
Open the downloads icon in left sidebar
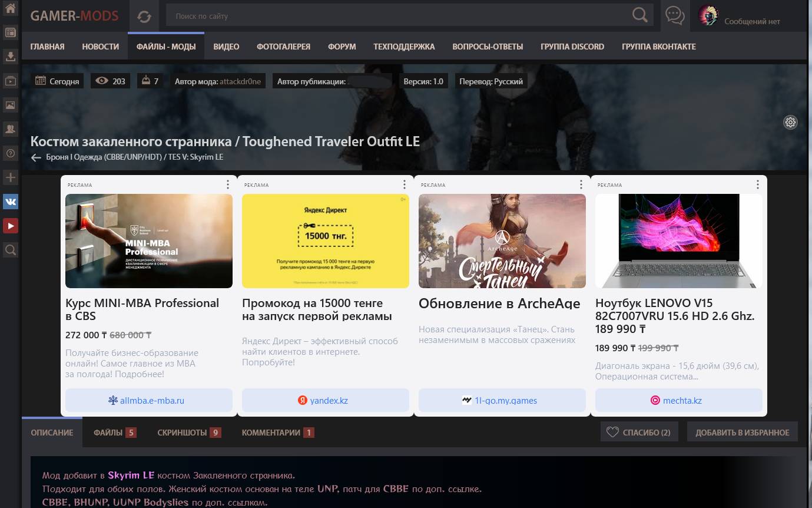click(10, 57)
